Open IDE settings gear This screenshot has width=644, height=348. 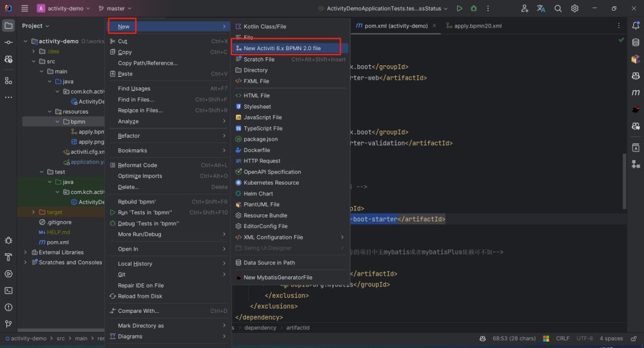[x=575, y=8]
